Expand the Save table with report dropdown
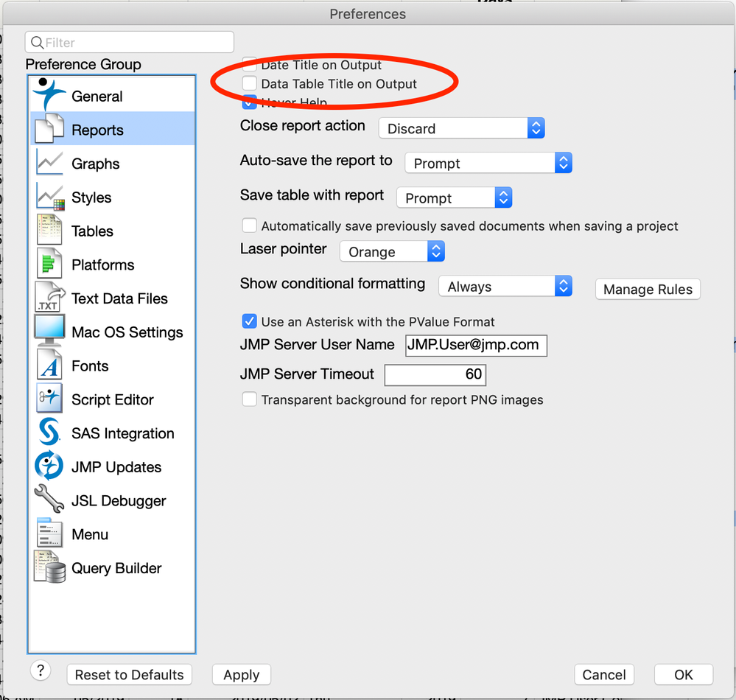This screenshot has height=700, width=736. click(455, 197)
